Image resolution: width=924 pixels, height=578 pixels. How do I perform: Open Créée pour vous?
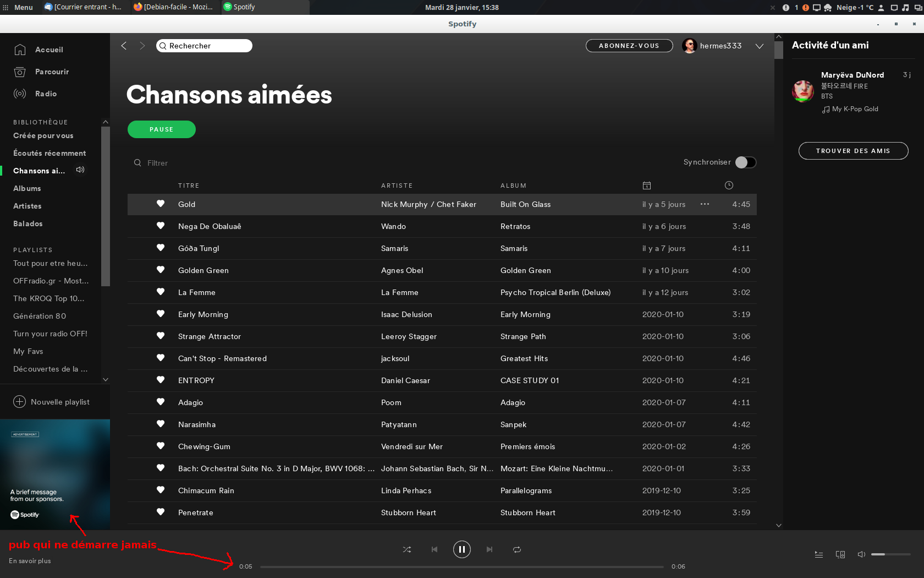click(x=43, y=135)
